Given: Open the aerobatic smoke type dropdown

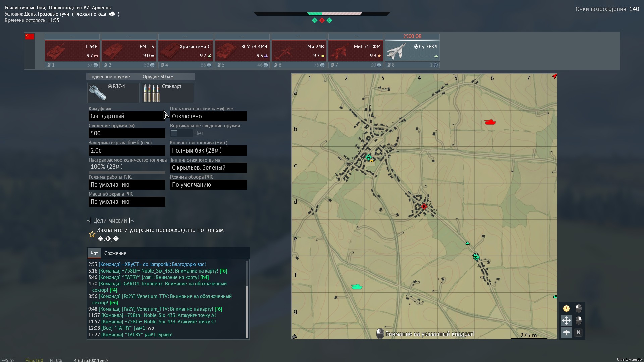Looking at the screenshot, I should [208, 168].
